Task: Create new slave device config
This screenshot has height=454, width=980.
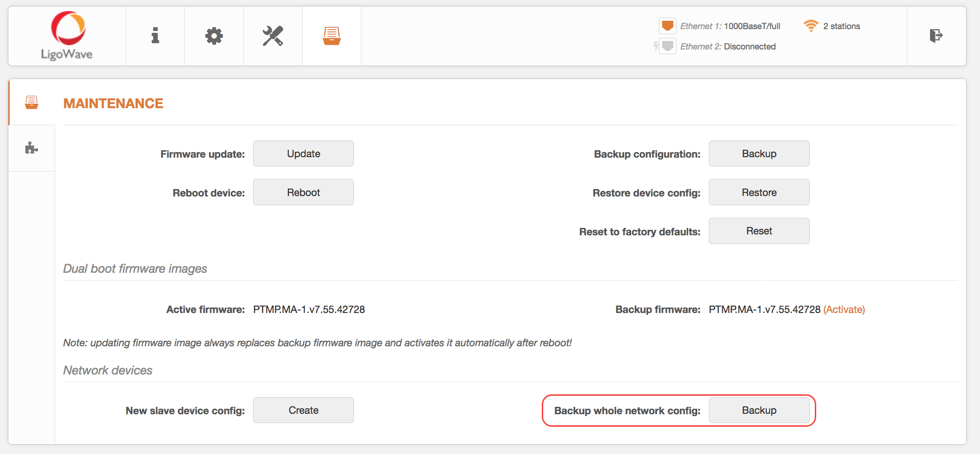Action: click(303, 410)
